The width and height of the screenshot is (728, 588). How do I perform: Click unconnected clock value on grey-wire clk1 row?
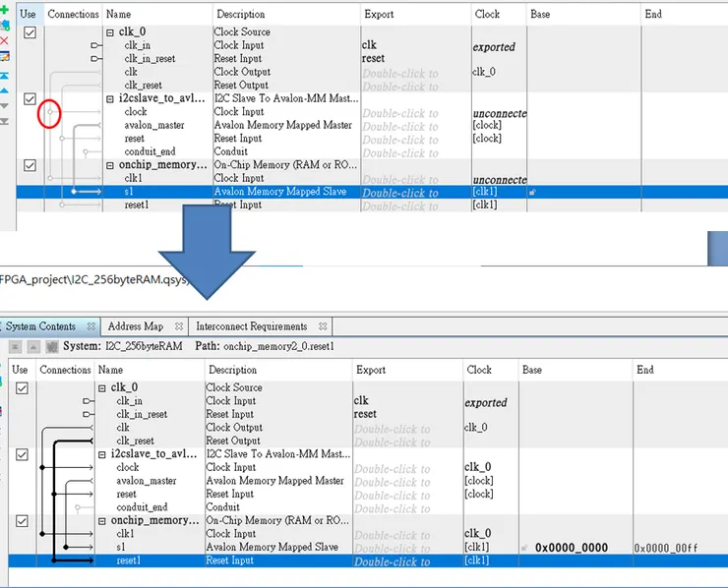tap(500, 180)
